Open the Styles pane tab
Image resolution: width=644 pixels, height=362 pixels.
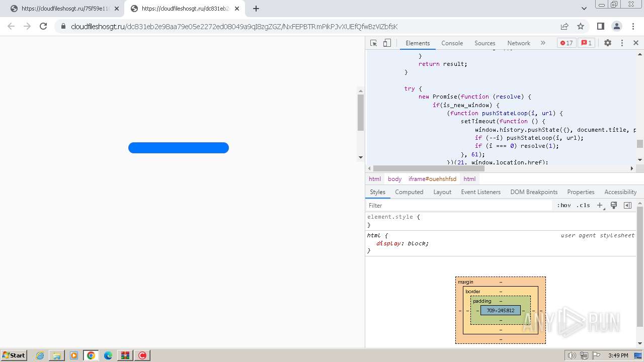(x=377, y=192)
